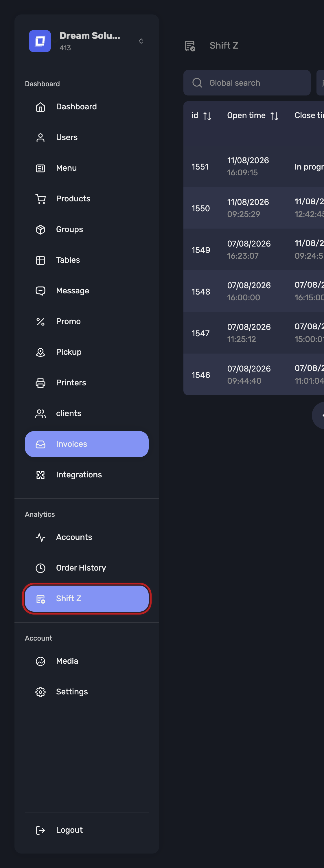Click open time 07/08/2026 09:44:40
The image size is (324, 868).
click(249, 375)
